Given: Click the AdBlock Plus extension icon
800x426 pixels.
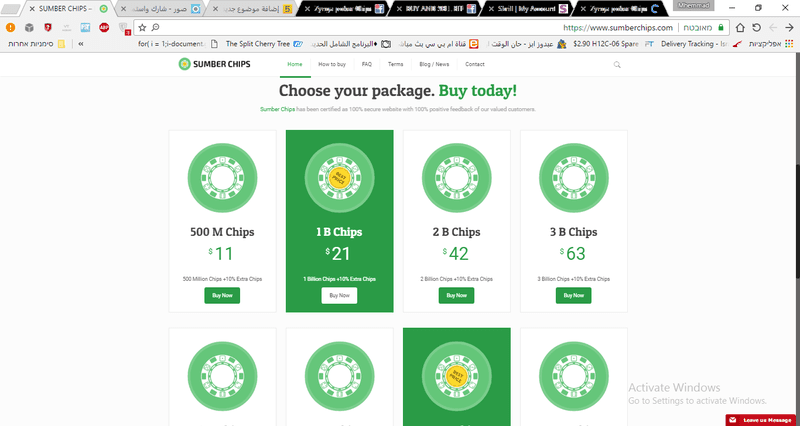Looking at the screenshot, I should [x=104, y=28].
